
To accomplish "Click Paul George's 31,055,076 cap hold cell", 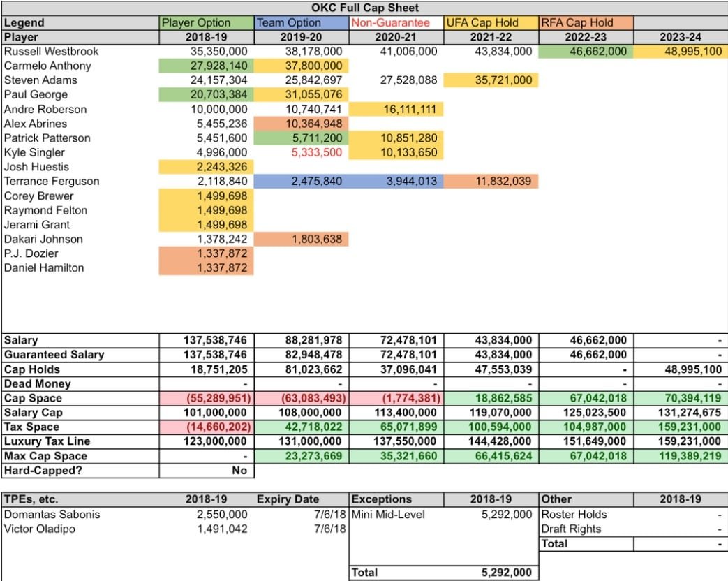I will [301, 95].
